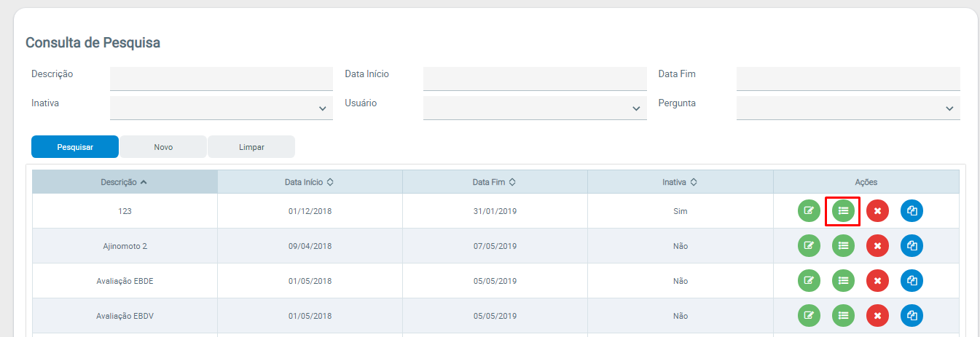Open list icon for row 123

click(x=843, y=211)
